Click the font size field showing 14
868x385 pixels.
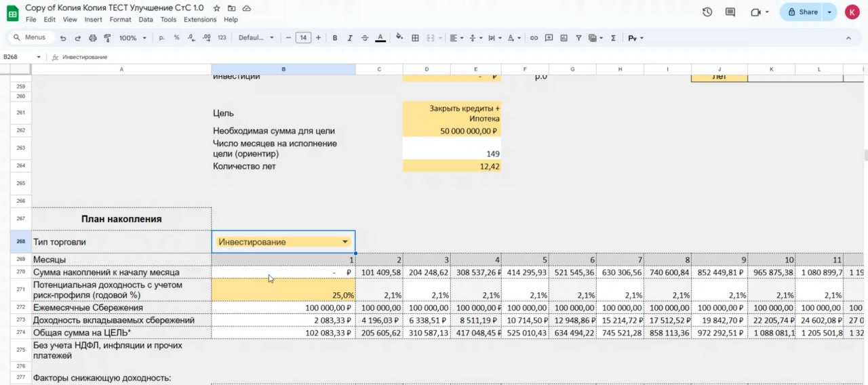point(303,38)
